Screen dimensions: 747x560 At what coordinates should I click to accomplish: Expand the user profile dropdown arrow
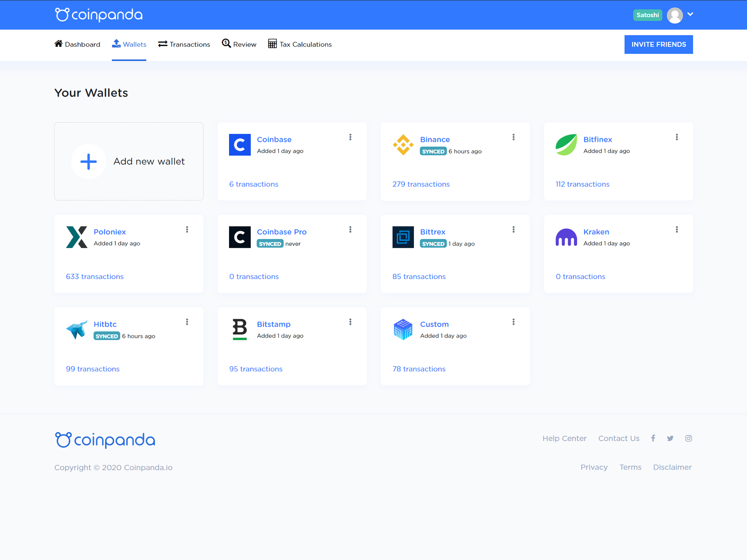(691, 14)
